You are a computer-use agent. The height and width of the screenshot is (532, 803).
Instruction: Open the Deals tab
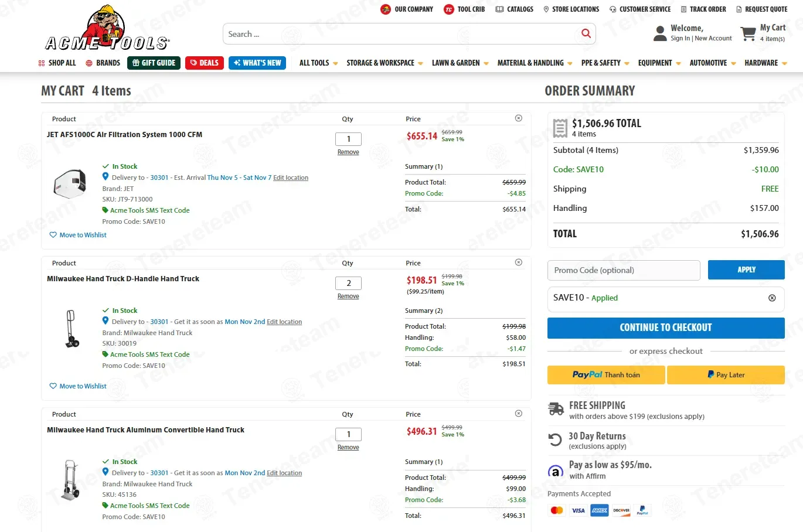point(205,63)
